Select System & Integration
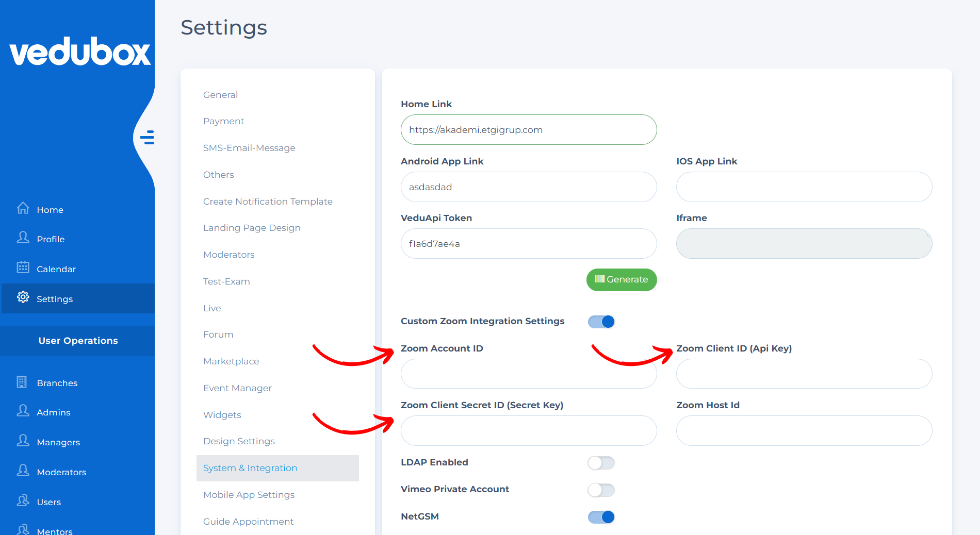 (277, 468)
